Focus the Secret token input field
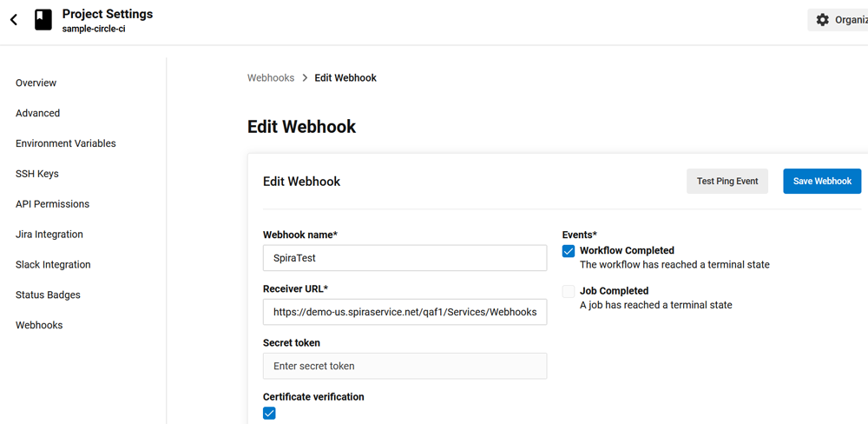 click(404, 367)
